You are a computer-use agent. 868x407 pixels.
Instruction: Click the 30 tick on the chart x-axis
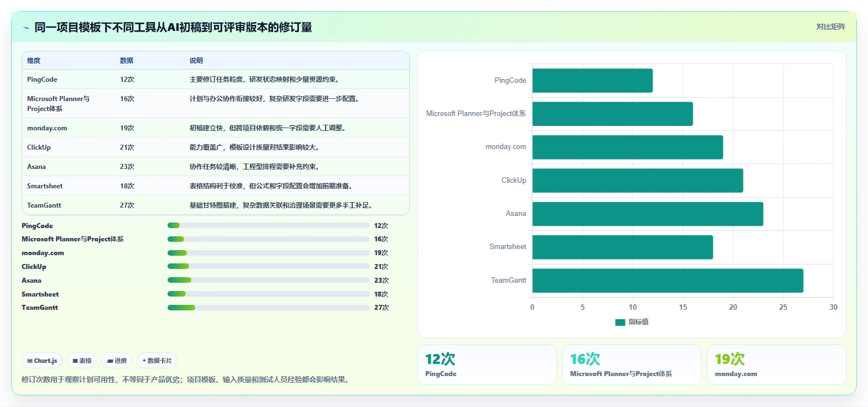click(x=833, y=307)
